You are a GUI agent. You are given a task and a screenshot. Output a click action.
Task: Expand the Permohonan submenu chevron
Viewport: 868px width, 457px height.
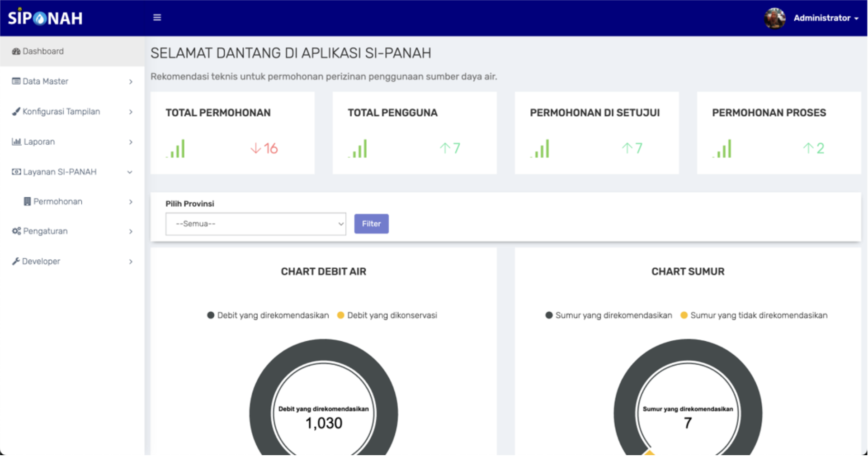click(x=132, y=202)
